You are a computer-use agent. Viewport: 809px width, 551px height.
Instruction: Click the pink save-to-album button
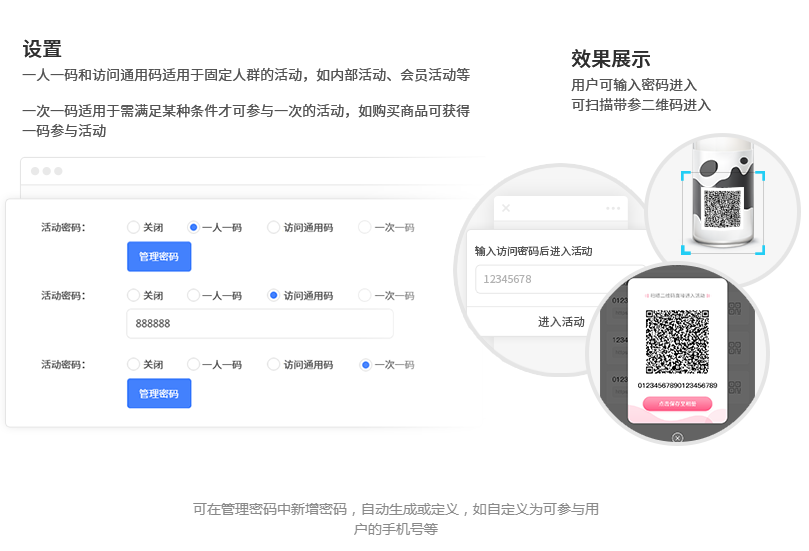click(x=677, y=403)
